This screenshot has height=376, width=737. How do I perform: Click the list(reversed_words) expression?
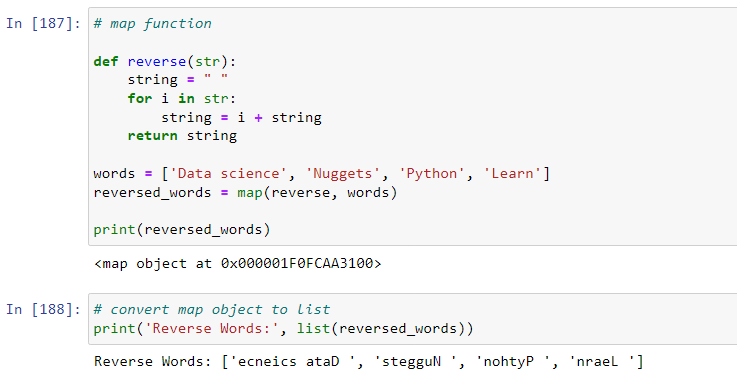pyautogui.click(x=381, y=328)
